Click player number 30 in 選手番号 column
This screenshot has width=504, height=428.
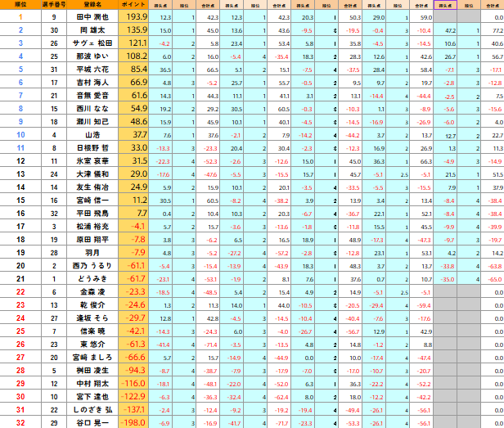[x=54, y=30]
